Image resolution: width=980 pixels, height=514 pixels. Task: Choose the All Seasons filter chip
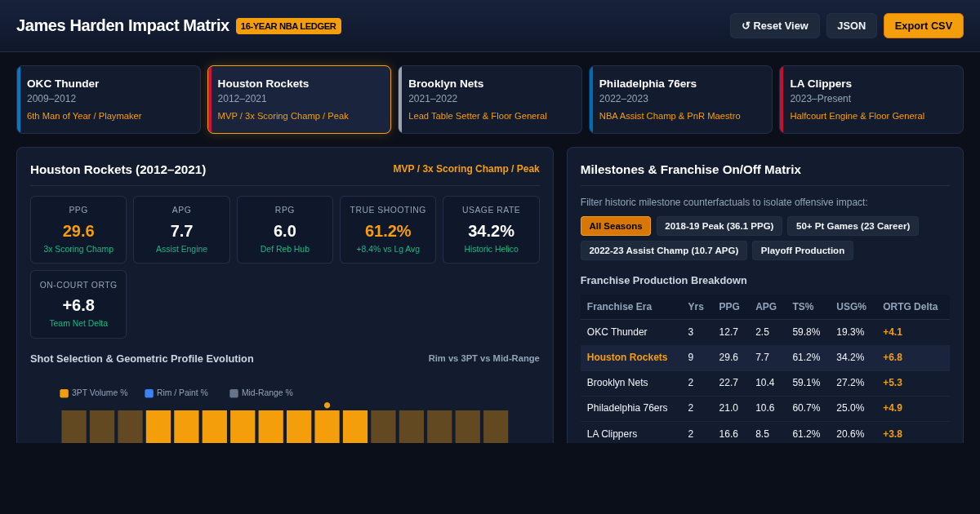(x=616, y=226)
